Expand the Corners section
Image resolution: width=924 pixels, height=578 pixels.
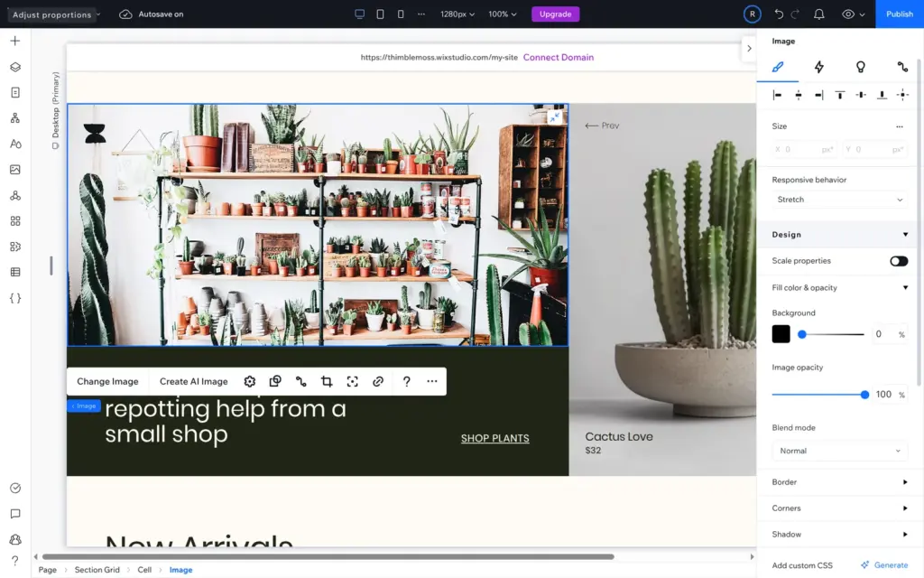(905, 508)
